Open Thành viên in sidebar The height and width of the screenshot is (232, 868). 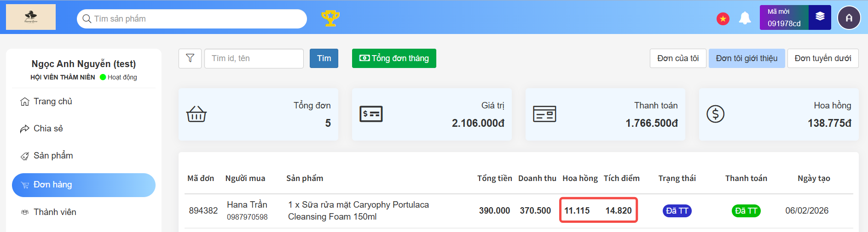[84, 212]
